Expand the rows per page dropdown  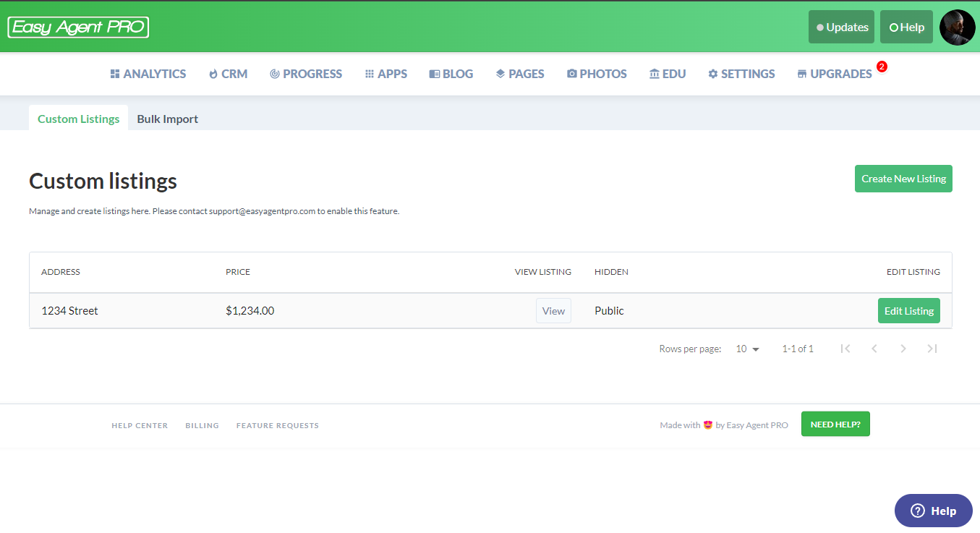click(748, 349)
